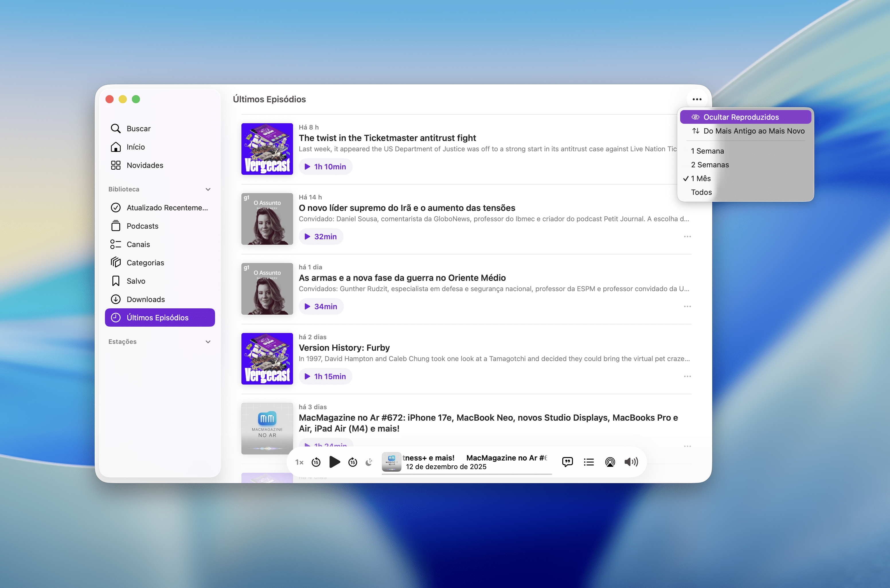Change the 1× playback speed control
Image resolution: width=890 pixels, height=588 pixels.
[x=299, y=462]
